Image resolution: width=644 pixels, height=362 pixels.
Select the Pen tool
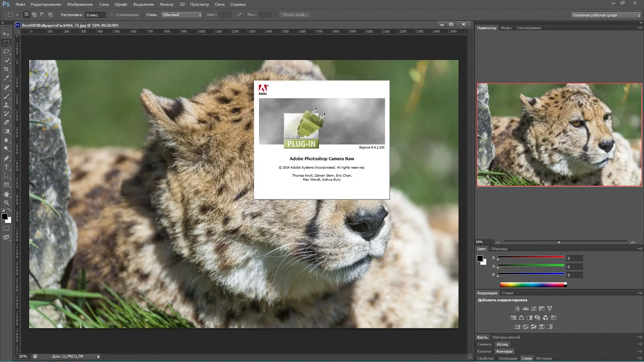6,158
